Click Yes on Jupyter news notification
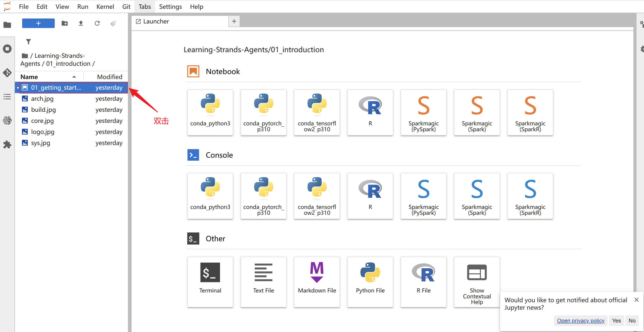Image resolution: width=644 pixels, height=332 pixels. (616, 320)
